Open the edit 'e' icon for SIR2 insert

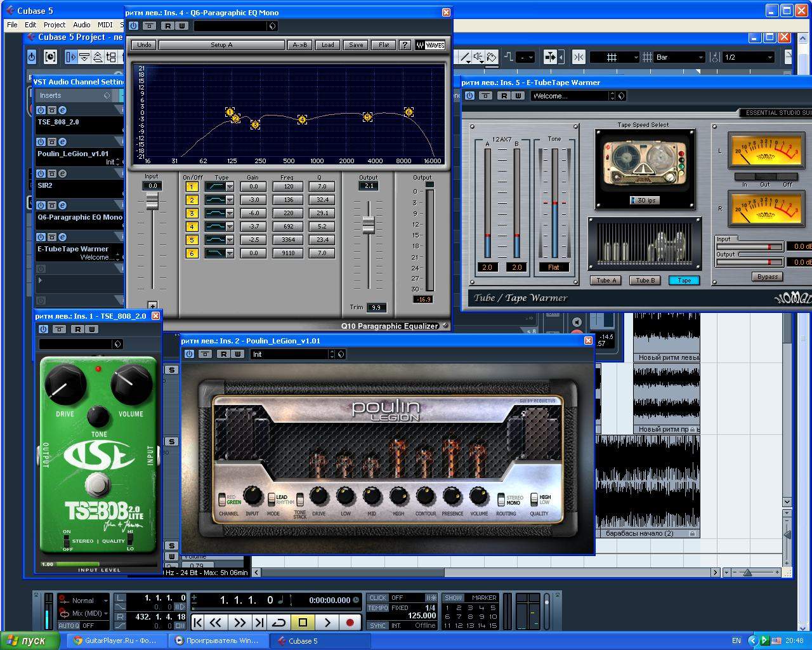[x=62, y=173]
